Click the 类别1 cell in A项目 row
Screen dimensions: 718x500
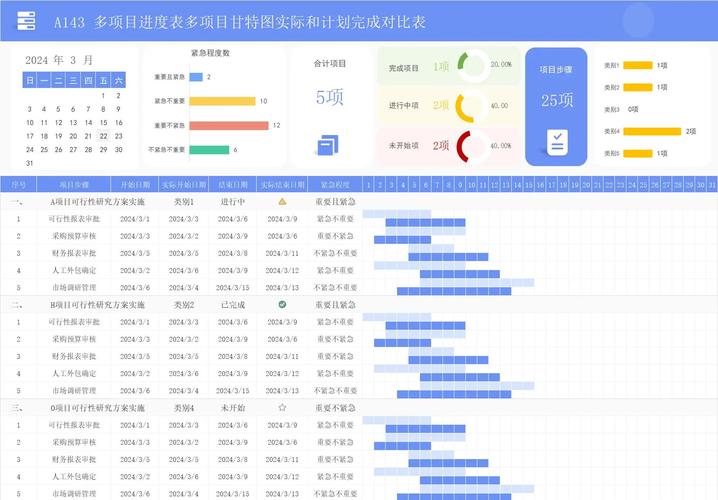(184, 201)
